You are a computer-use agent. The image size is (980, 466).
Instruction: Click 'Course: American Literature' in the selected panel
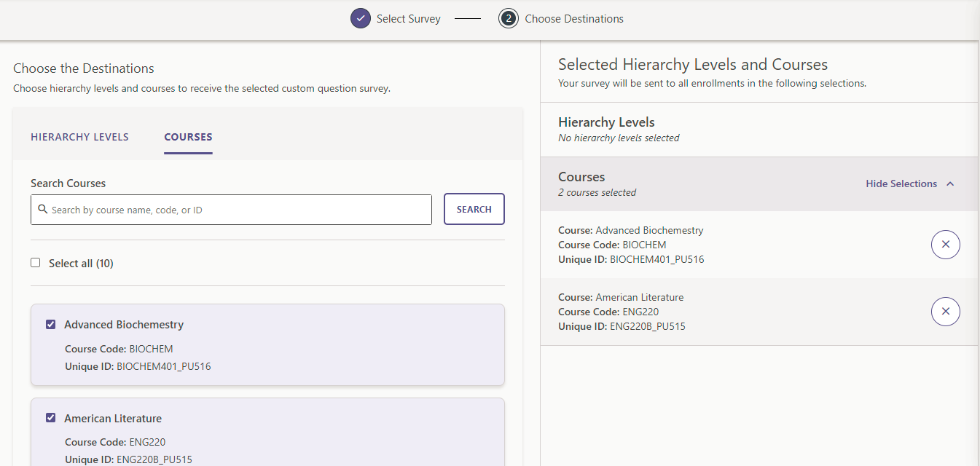[x=621, y=297]
